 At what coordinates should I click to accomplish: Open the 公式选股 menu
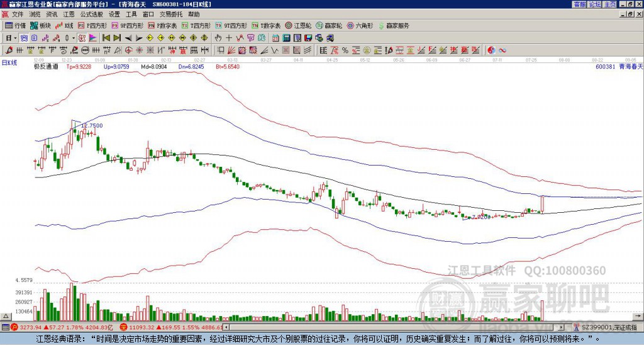point(92,14)
